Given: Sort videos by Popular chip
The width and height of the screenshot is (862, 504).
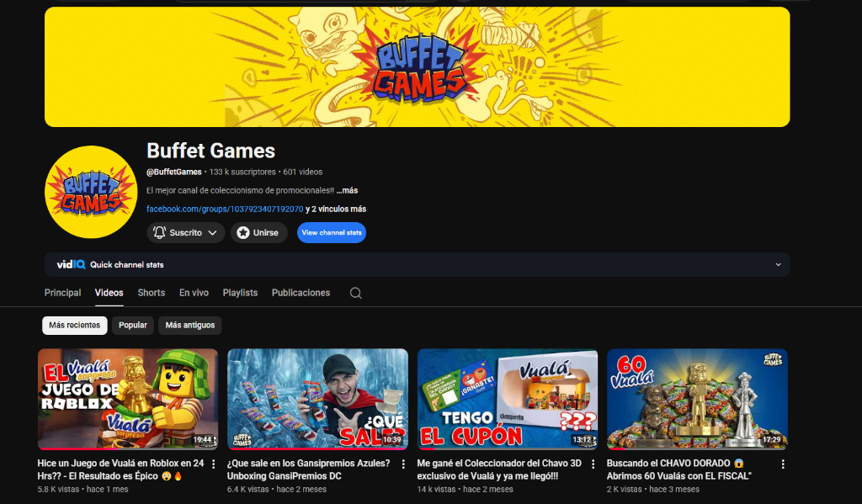Looking at the screenshot, I should 133,326.
